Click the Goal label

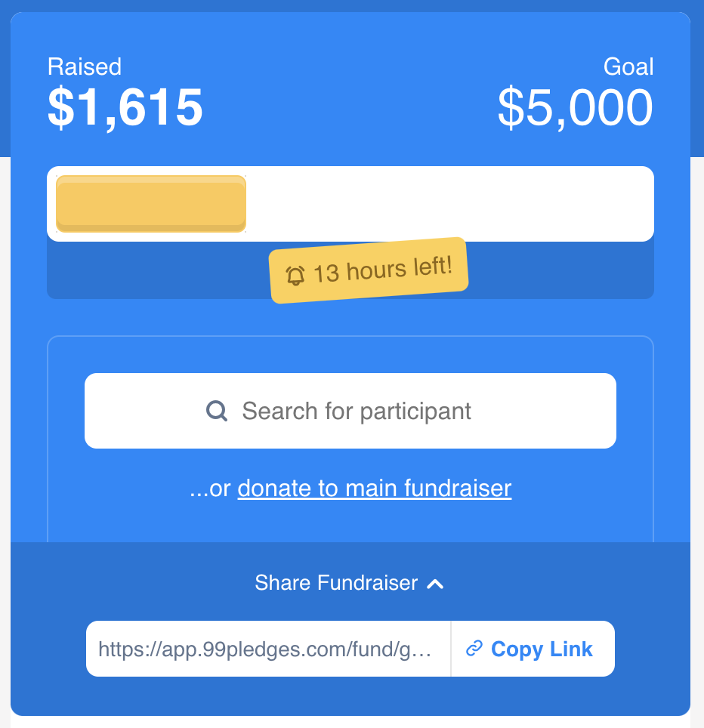[628, 66]
